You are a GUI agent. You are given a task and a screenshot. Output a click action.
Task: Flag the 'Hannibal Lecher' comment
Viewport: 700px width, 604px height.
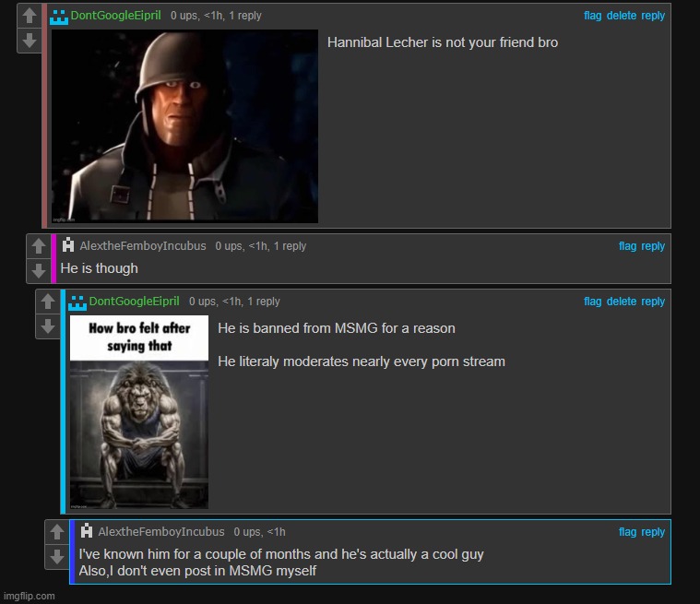point(592,16)
